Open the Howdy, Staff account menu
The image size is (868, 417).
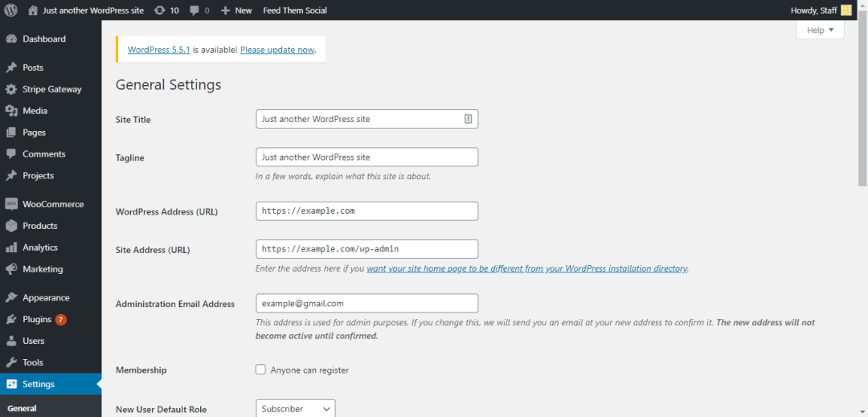[821, 10]
